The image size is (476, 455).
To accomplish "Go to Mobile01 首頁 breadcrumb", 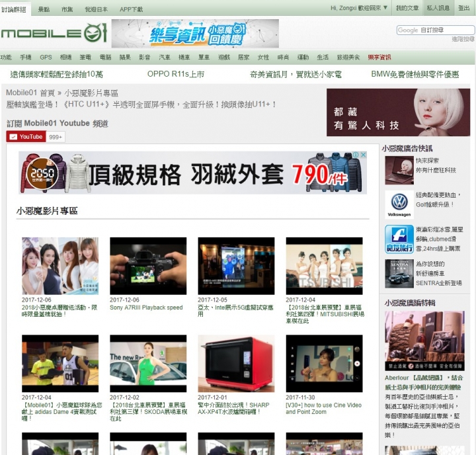I will pos(30,93).
